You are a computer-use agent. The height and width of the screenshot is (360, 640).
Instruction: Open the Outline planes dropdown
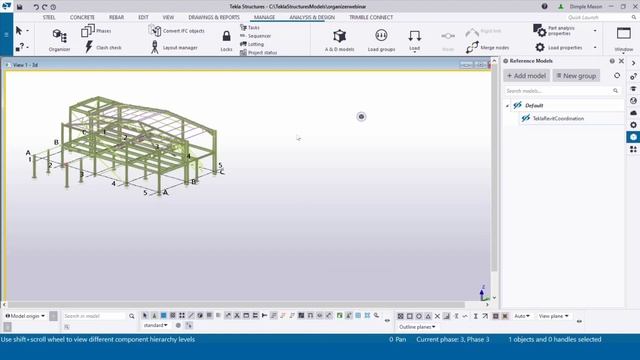[417, 327]
